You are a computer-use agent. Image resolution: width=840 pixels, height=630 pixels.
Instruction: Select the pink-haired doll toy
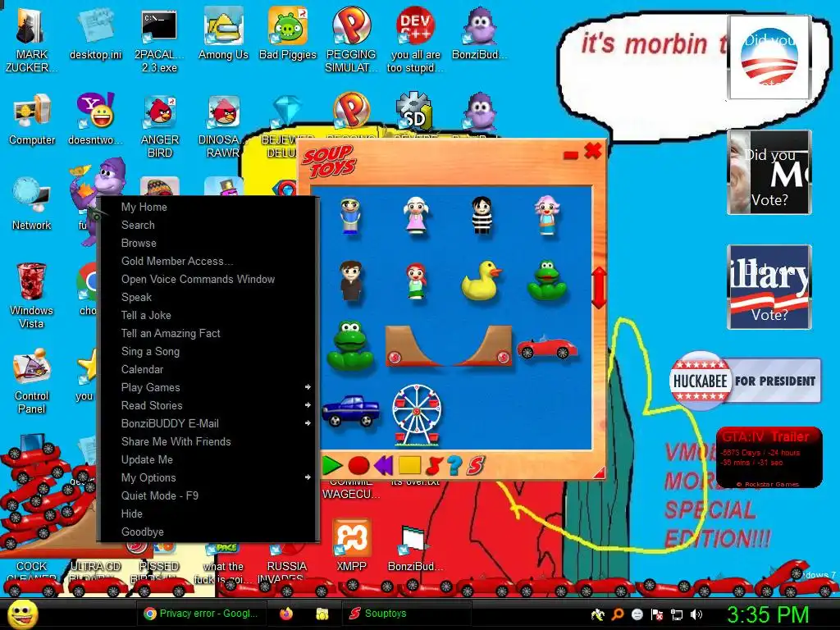tap(547, 216)
